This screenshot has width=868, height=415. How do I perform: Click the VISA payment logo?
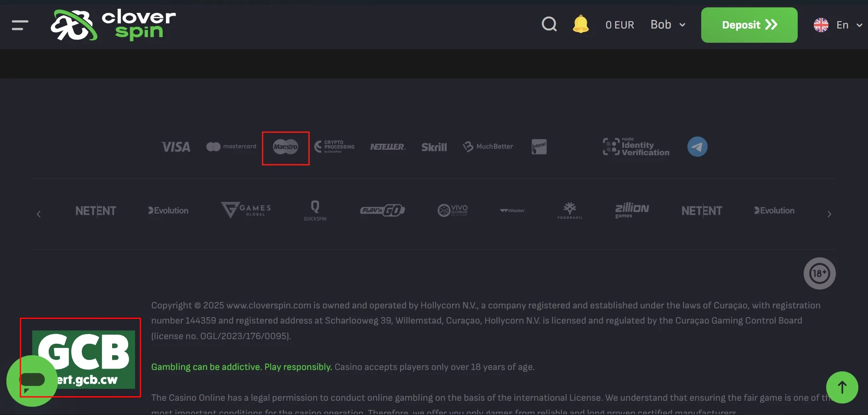(176, 147)
